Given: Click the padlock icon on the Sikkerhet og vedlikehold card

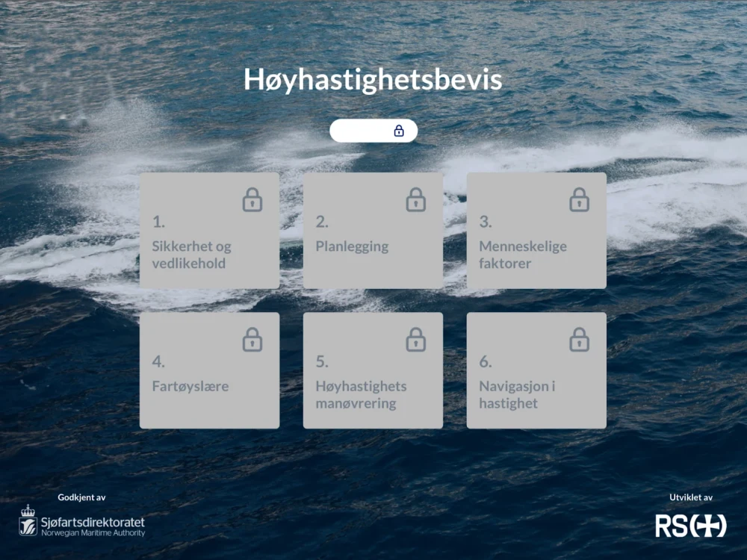Looking at the screenshot, I should click(252, 199).
